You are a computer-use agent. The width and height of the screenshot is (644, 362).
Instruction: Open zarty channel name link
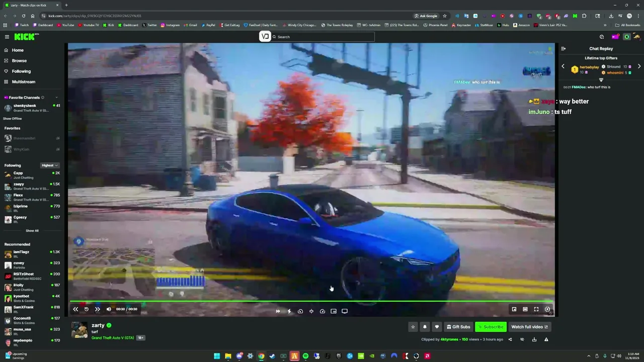tap(98, 325)
